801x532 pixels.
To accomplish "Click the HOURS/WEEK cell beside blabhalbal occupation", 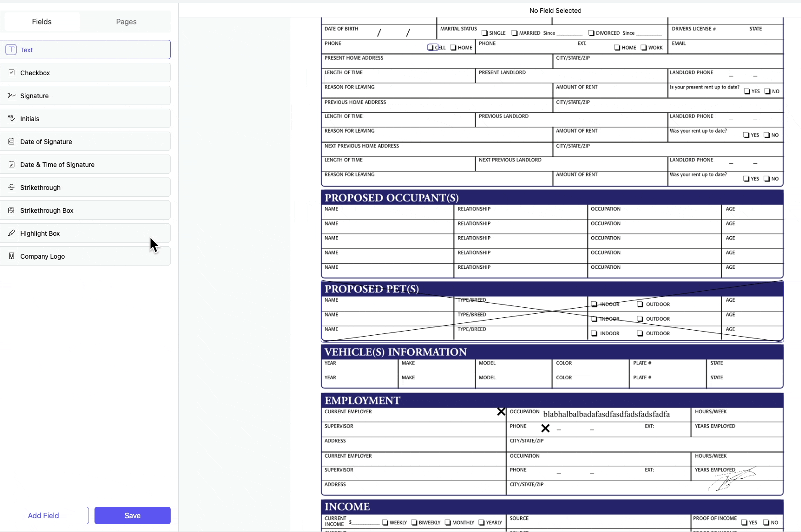I will (737, 415).
